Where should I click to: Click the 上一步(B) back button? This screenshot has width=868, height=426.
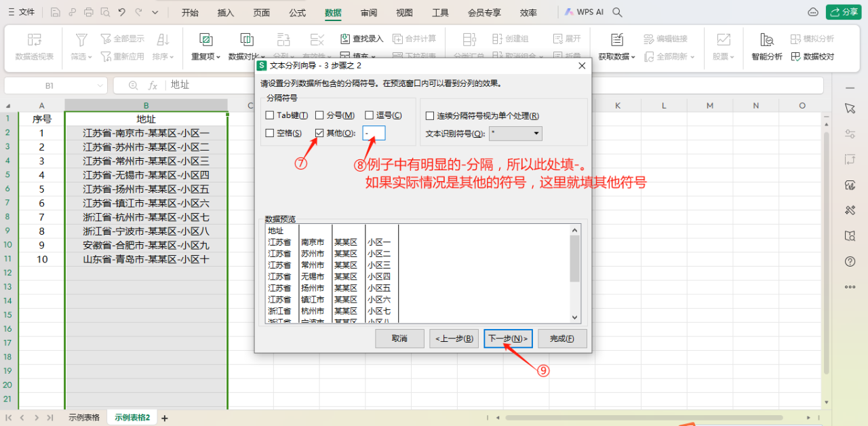pos(454,338)
